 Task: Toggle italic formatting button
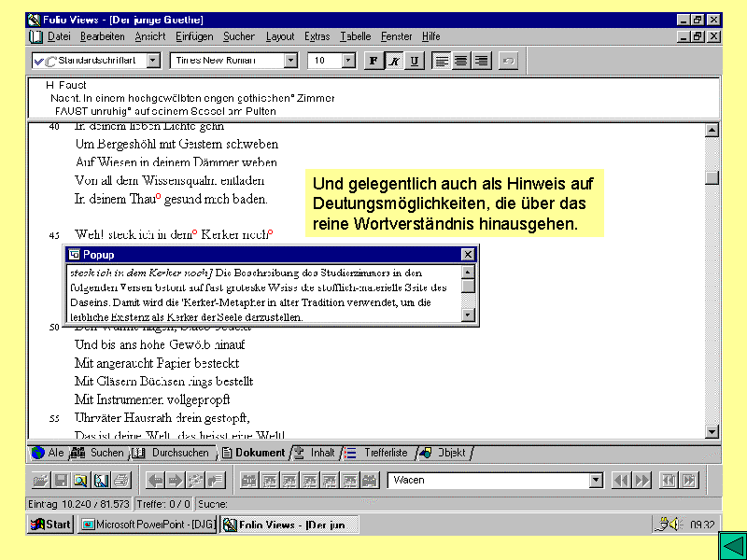(394, 61)
